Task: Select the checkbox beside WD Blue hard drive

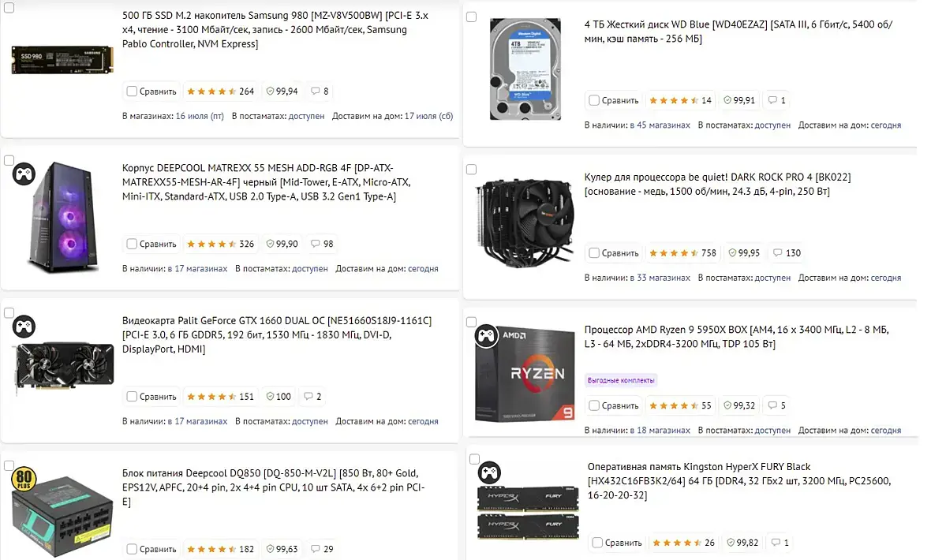Action: tap(472, 17)
